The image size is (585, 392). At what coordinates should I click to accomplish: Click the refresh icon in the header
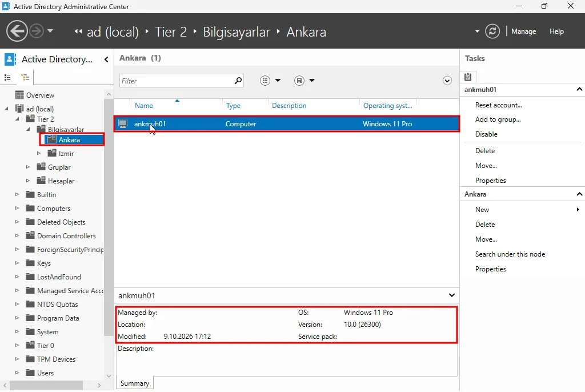[492, 31]
